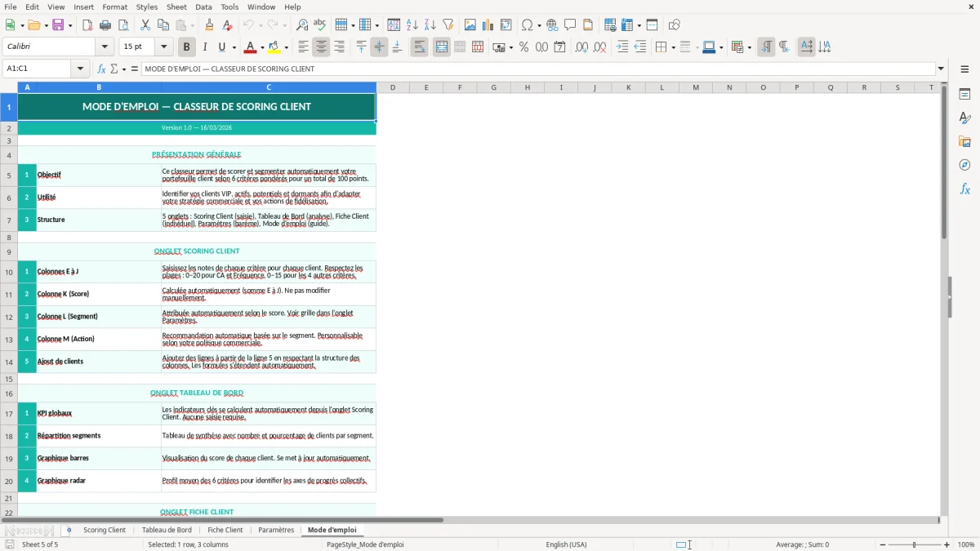Image resolution: width=980 pixels, height=551 pixels.
Task: Switch to Tableau de Bord tab
Action: click(167, 530)
